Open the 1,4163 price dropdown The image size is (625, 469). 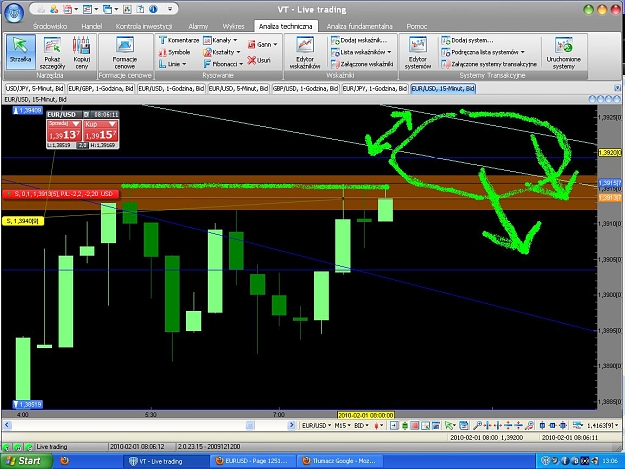pos(602,426)
